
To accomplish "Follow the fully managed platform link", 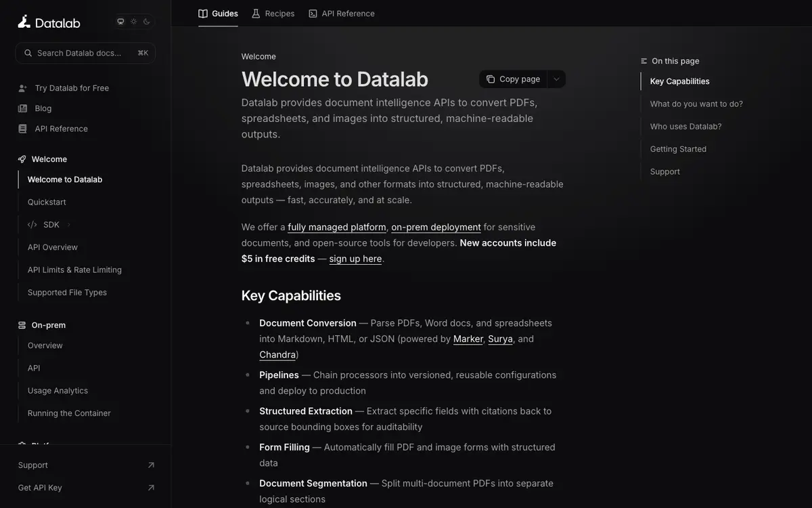I will [x=337, y=228].
